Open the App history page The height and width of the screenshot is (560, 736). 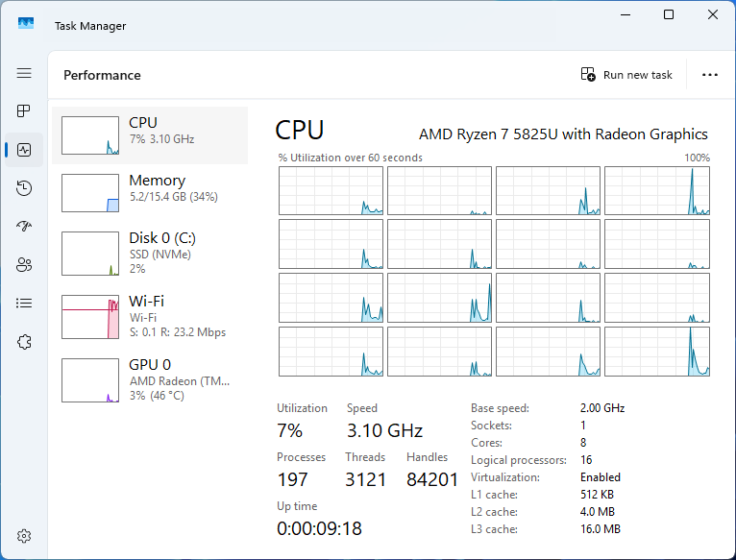click(x=24, y=188)
